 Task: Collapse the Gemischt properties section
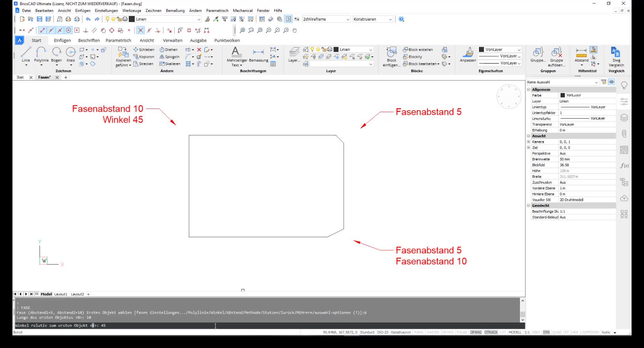pyautogui.click(x=529, y=206)
